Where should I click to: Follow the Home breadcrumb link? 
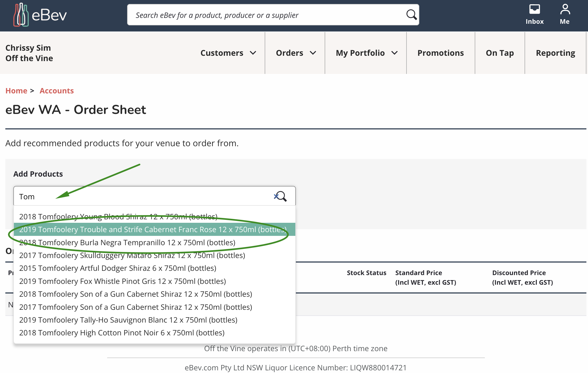(16, 91)
